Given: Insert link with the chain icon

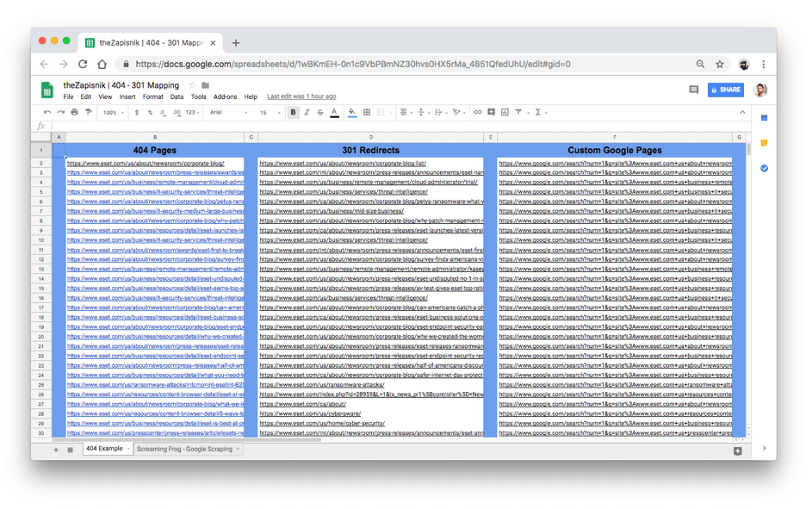Looking at the screenshot, I should pos(477,112).
